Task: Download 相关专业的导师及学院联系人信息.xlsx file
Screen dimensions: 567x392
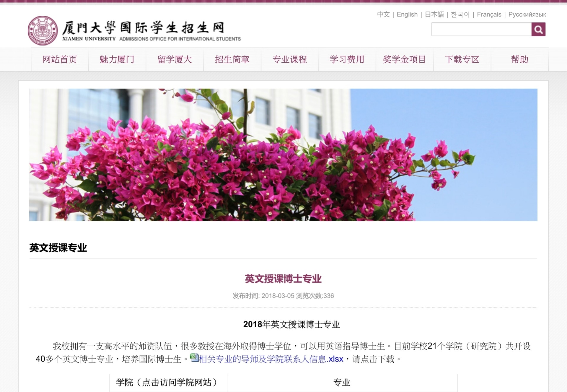Action: [271, 359]
